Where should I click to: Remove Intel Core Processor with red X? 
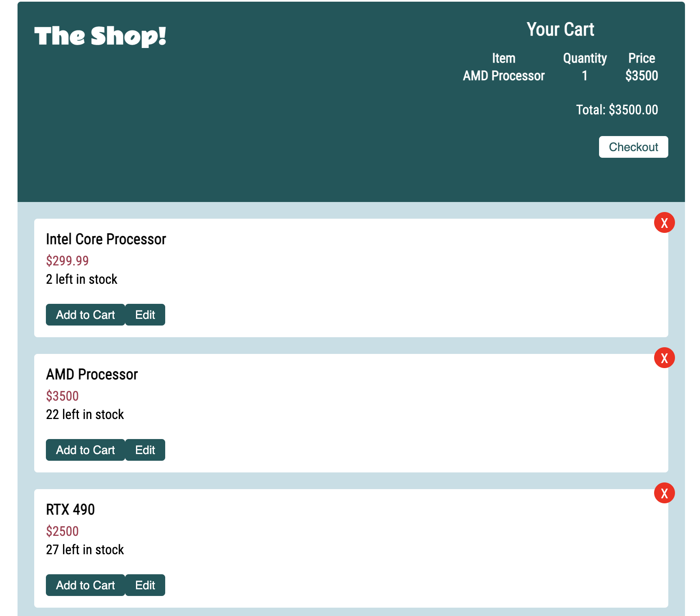664,222
